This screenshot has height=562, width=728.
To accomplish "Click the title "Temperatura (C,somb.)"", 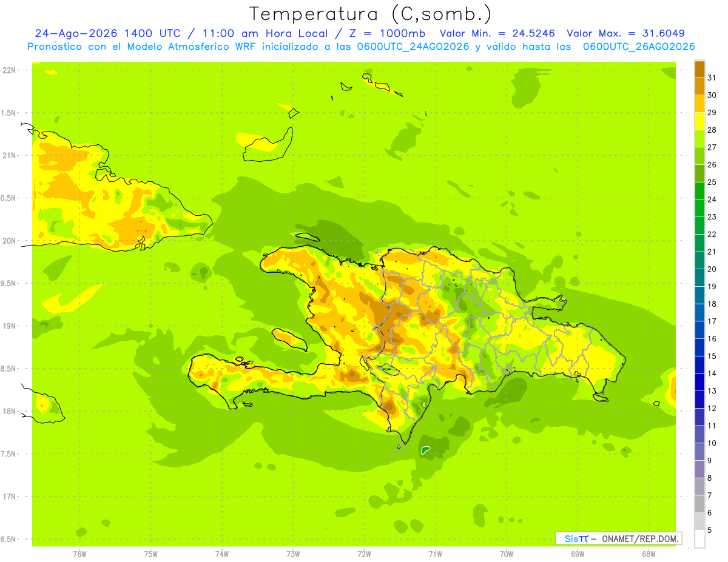I will 371,14.
